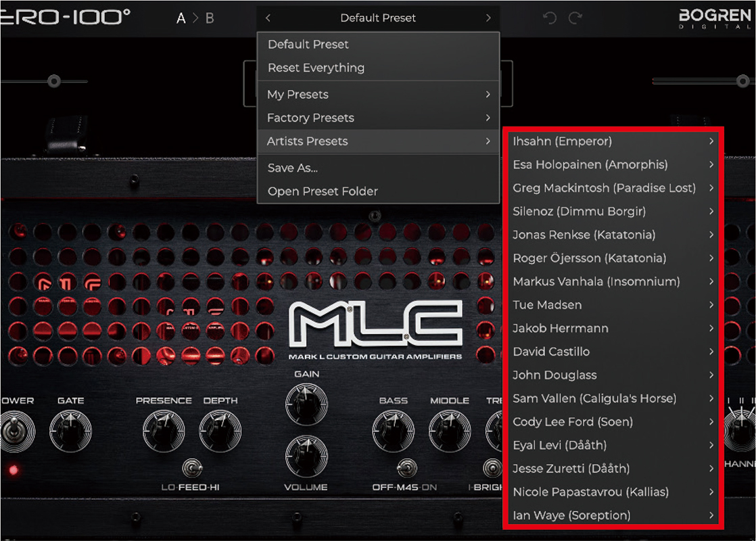Viewport: 756px width, 541px height.
Task: Open Jesse Zuretti (Dååth) presets
Action: (613, 469)
